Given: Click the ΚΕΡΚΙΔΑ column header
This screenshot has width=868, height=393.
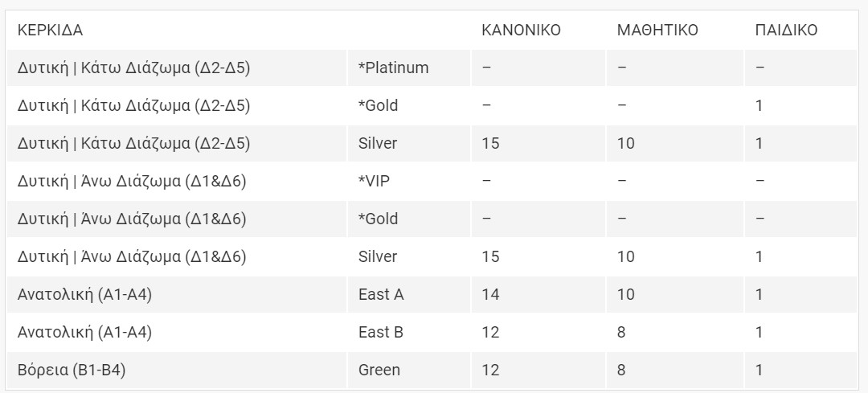Looking at the screenshot, I should click(50, 31).
